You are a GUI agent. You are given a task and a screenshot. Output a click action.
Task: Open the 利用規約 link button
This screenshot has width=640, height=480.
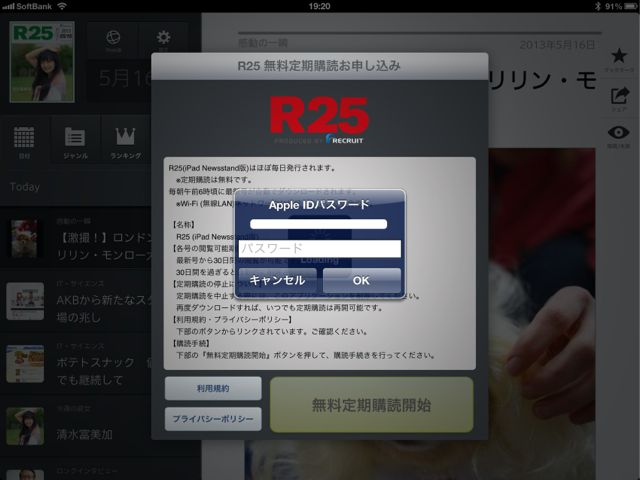tap(213, 388)
